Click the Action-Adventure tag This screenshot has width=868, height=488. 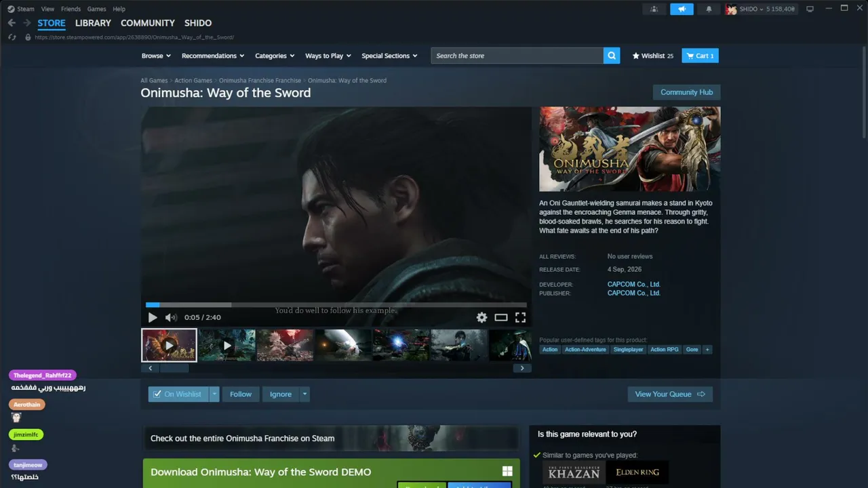pyautogui.click(x=585, y=350)
